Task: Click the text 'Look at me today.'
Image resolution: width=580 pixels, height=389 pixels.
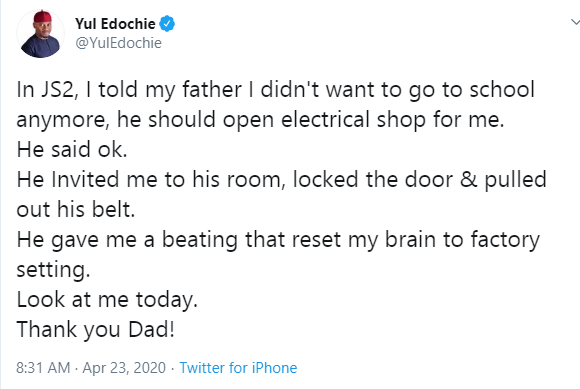Action: 107,299
